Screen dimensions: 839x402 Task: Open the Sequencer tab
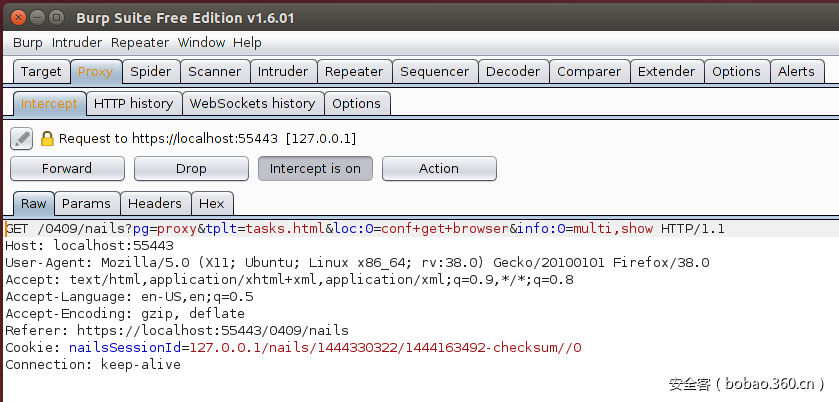[434, 72]
